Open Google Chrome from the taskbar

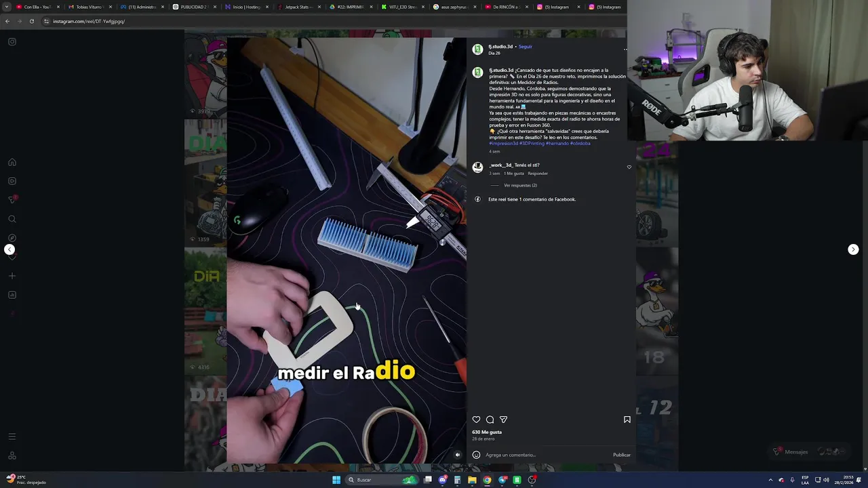[487, 480]
